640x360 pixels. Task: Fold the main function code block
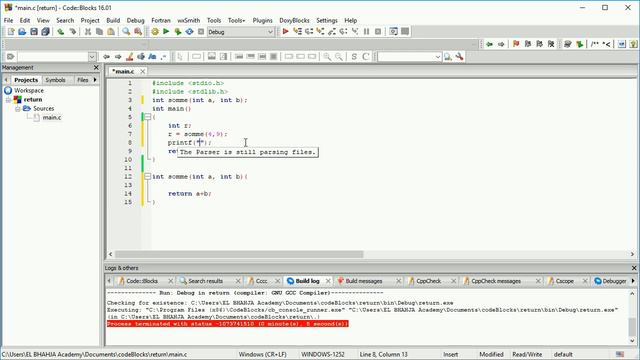click(x=147, y=117)
